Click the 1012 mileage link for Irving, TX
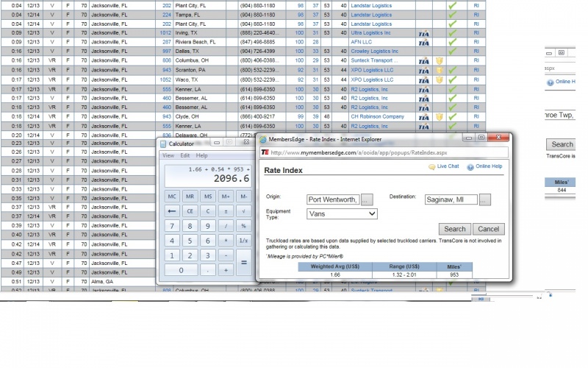 coord(165,32)
